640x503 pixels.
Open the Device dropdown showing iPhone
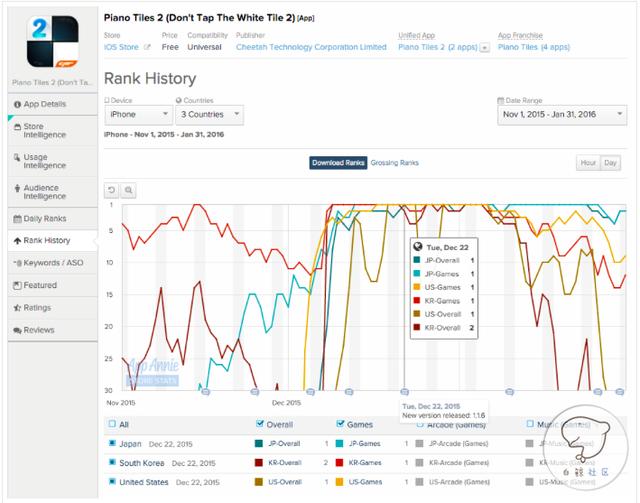pyautogui.click(x=135, y=116)
